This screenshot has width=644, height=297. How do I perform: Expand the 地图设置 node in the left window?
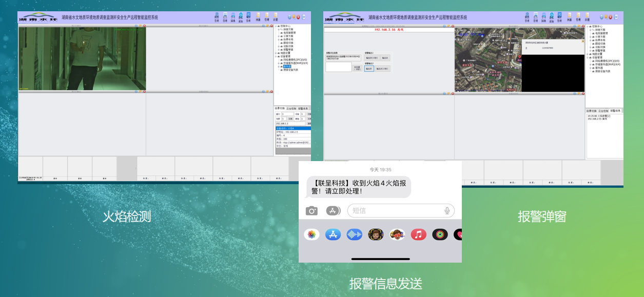click(276, 53)
